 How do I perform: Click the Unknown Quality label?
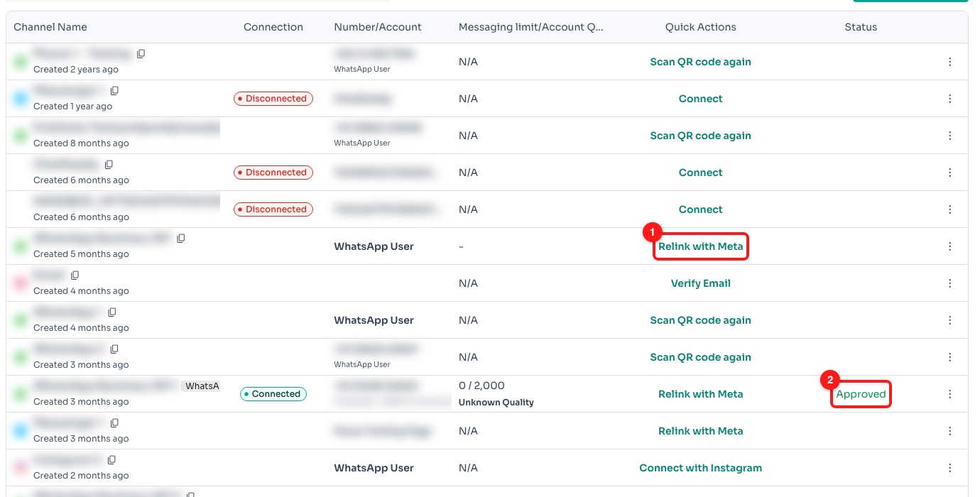(496, 402)
